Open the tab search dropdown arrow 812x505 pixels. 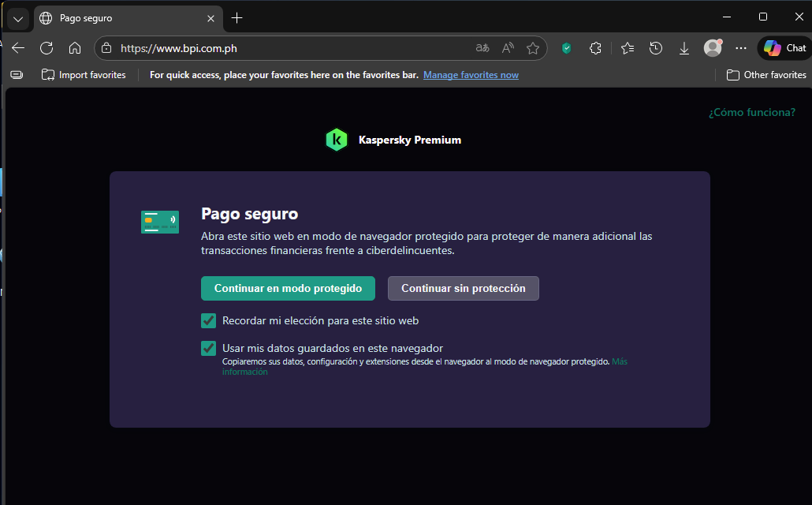click(18, 19)
